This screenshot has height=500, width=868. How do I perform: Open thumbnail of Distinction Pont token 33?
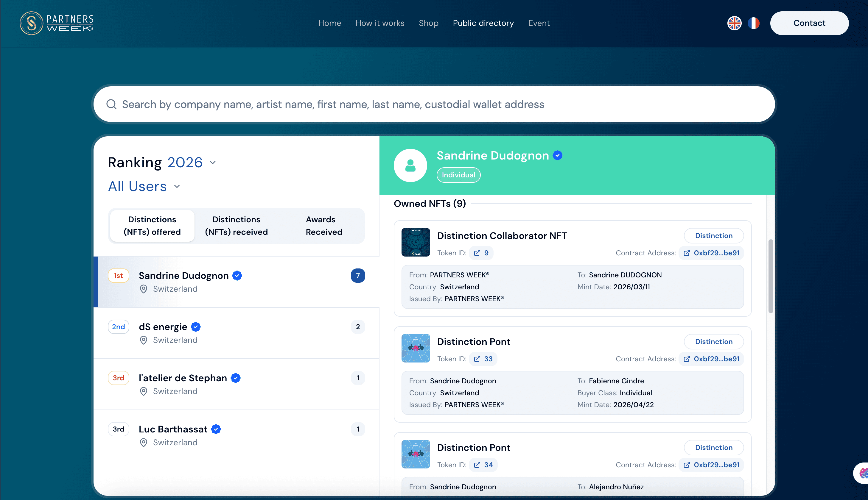click(x=416, y=348)
